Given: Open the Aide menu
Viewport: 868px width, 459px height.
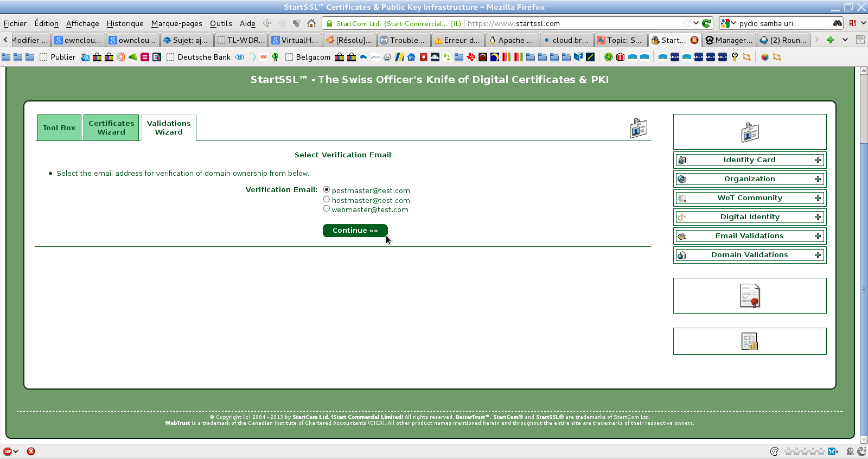Looking at the screenshot, I should click(x=247, y=23).
